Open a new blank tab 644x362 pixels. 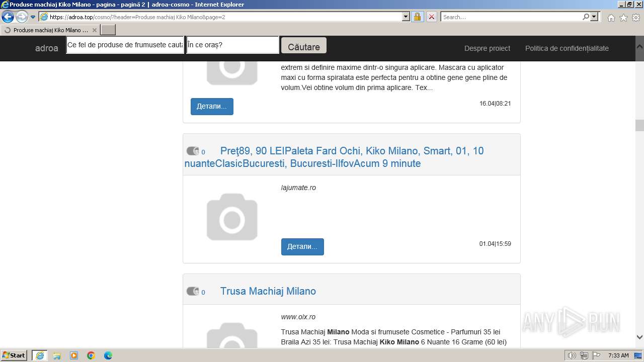click(x=108, y=30)
